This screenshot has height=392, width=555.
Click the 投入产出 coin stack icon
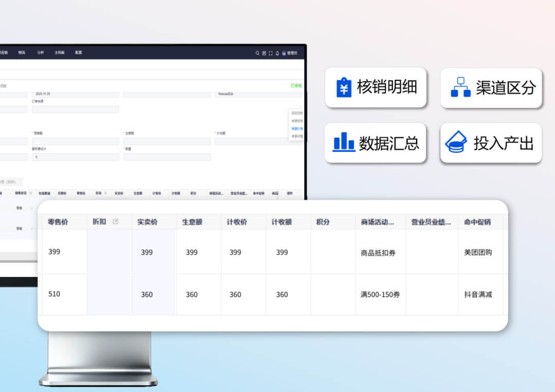click(455, 142)
